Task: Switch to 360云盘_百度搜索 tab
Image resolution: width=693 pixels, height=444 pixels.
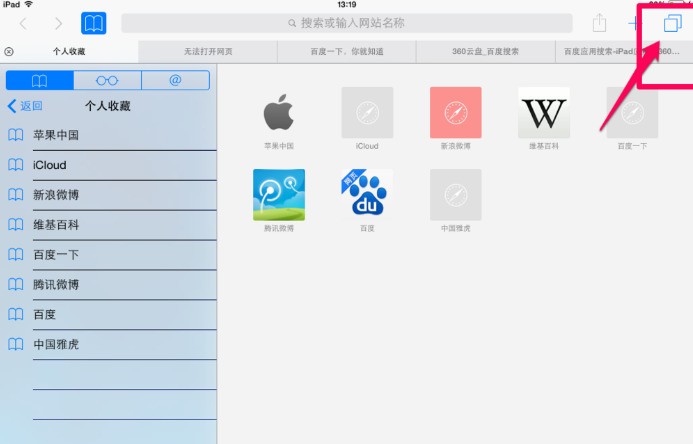Action: tap(485, 52)
